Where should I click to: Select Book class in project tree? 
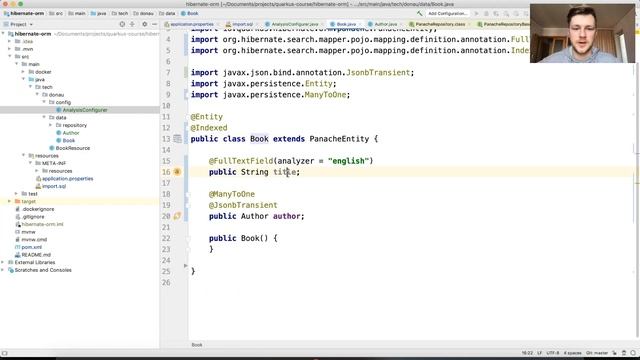69,140
